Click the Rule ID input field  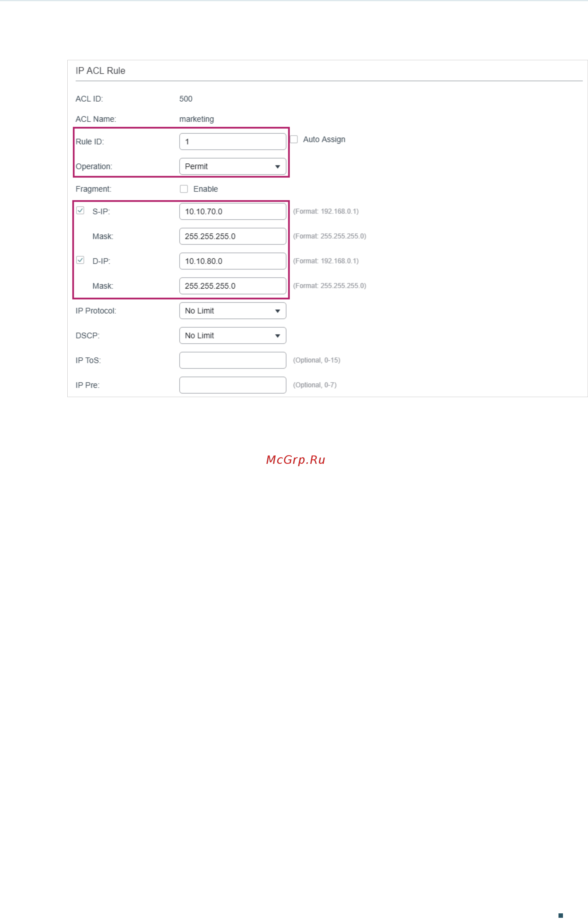click(232, 142)
